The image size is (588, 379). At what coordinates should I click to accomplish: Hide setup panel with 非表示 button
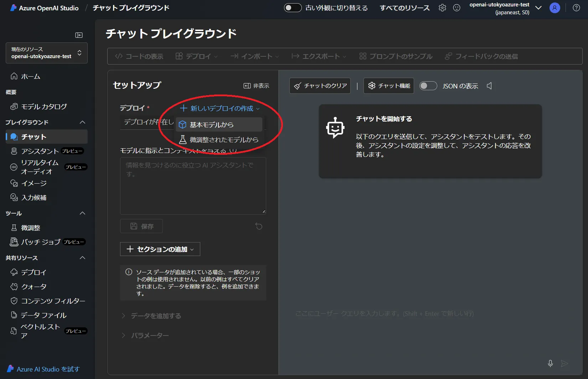click(x=256, y=86)
